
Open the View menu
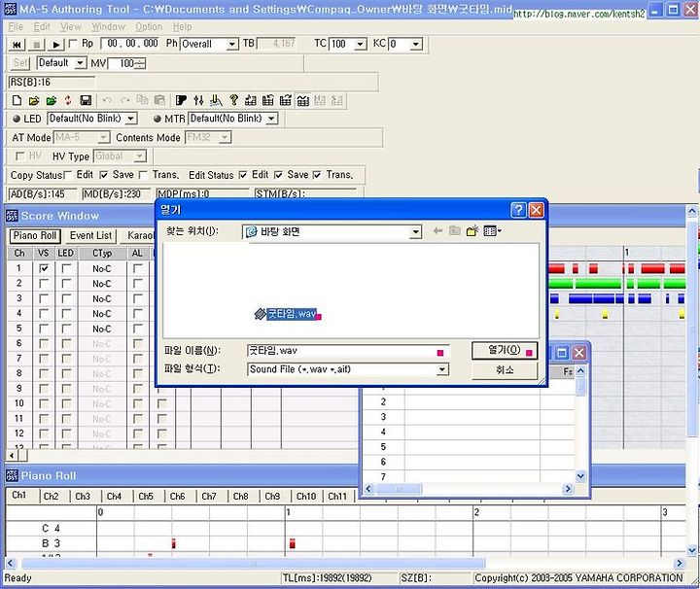pyautogui.click(x=71, y=27)
